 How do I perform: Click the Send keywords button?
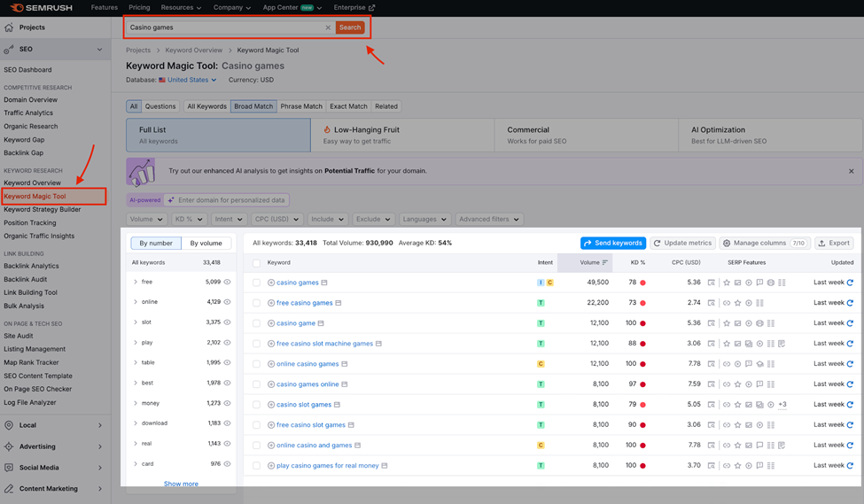point(612,243)
